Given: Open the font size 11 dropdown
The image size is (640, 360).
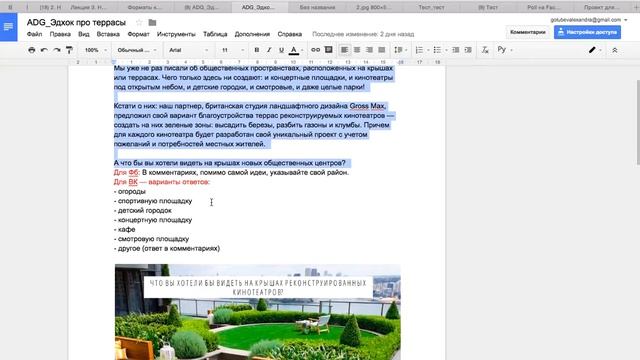Looking at the screenshot, I should [x=233, y=50].
